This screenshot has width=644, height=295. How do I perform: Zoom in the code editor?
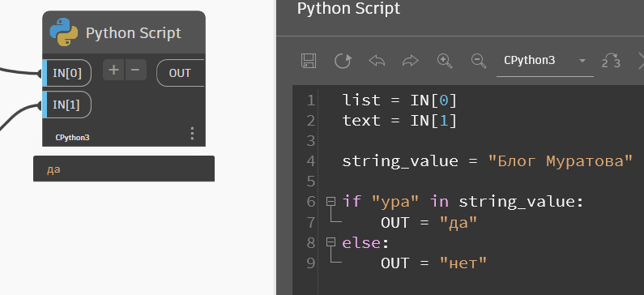pos(445,61)
